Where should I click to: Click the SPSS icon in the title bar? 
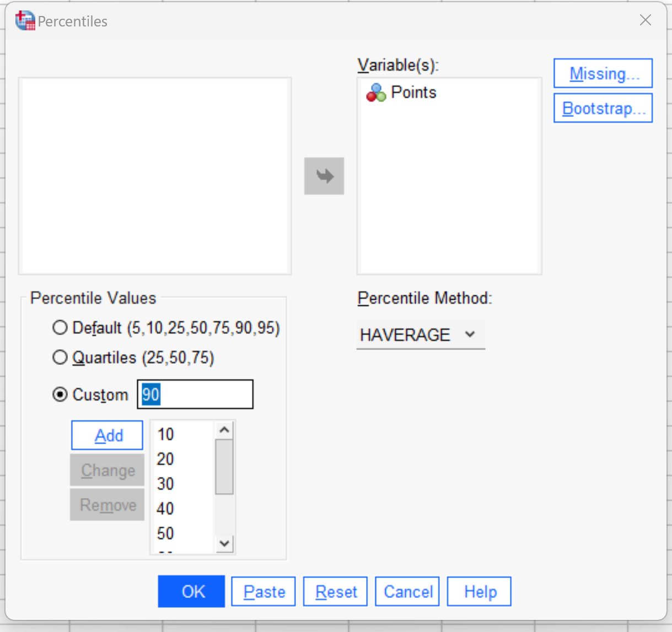pos(25,21)
